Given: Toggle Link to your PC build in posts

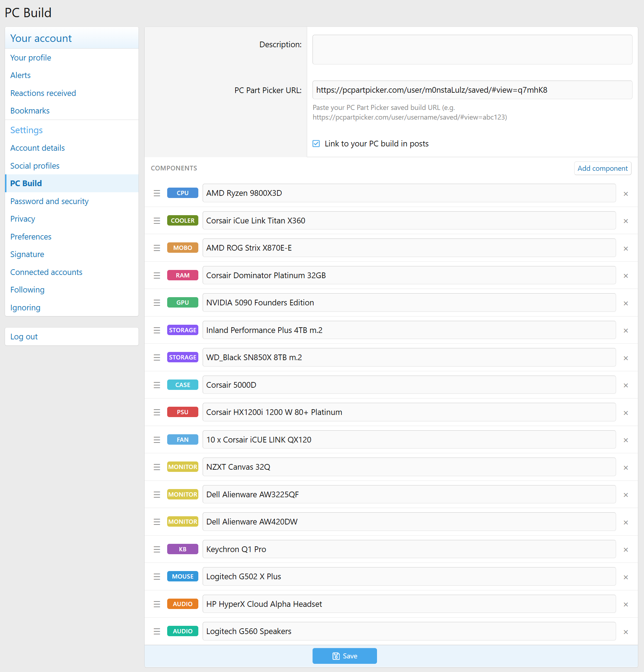Looking at the screenshot, I should pyautogui.click(x=316, y=144).
